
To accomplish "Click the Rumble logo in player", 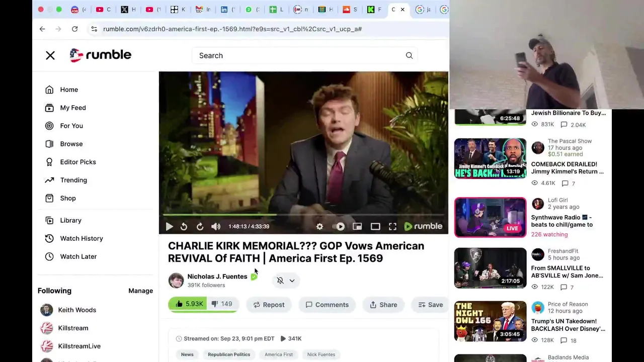I will (x=423, y=226).
